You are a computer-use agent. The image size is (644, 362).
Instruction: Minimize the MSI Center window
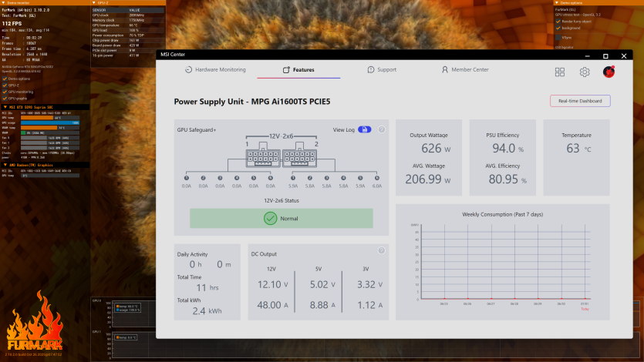588,55
